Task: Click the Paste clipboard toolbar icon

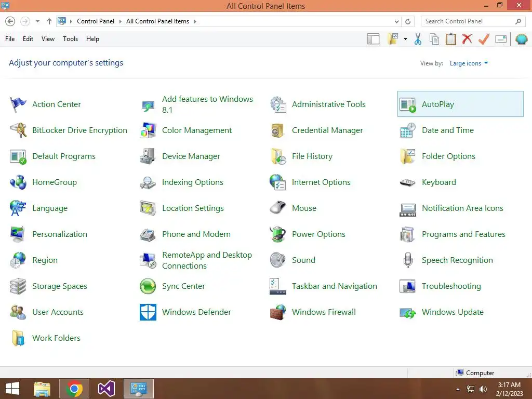Action: coord(450,39)
